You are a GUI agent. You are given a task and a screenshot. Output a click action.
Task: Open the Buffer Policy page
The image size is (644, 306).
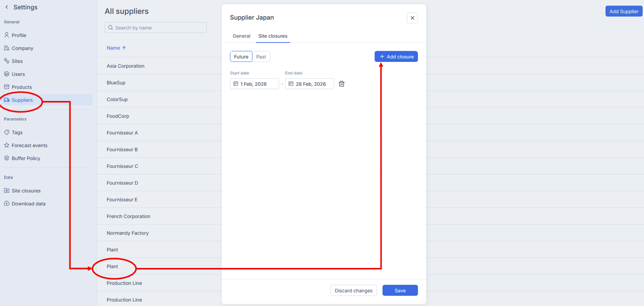click(x=26, y=158)
